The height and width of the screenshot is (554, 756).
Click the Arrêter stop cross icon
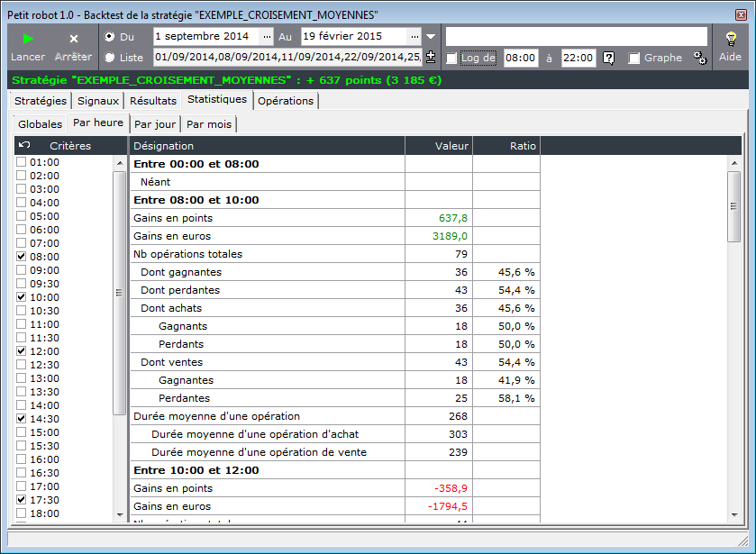point(73,39)
